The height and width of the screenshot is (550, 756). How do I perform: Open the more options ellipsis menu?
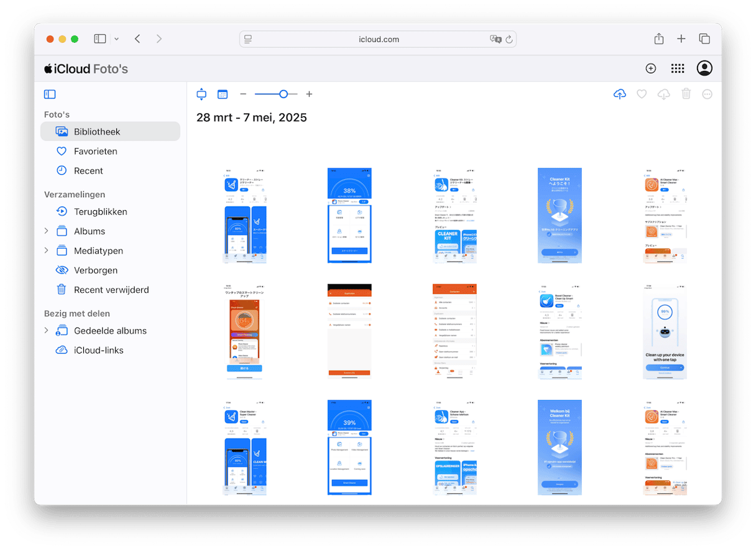click(707, 94)
